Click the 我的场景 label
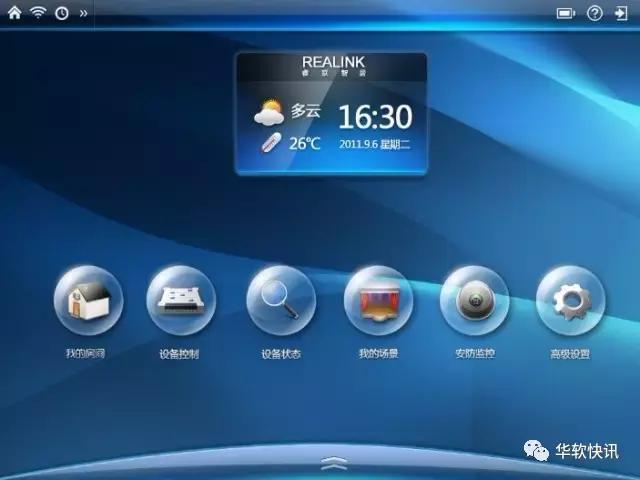640x480 pixels. click(x=378, y=353)
